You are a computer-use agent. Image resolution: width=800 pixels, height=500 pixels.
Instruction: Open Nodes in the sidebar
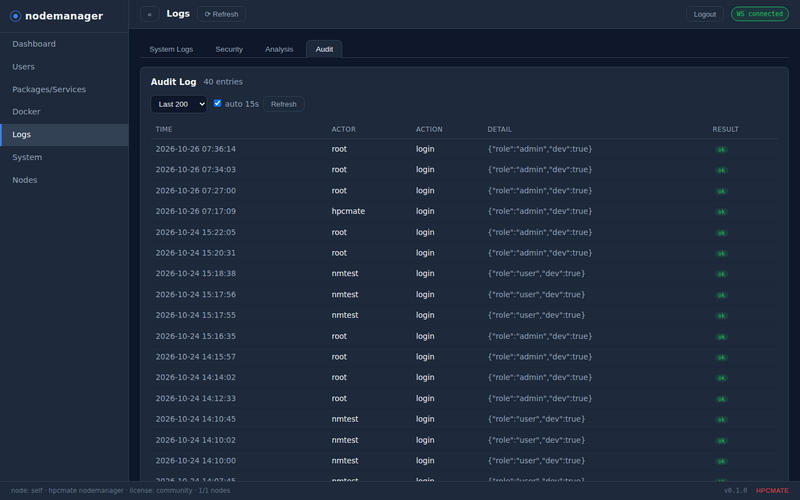[64, 180]
